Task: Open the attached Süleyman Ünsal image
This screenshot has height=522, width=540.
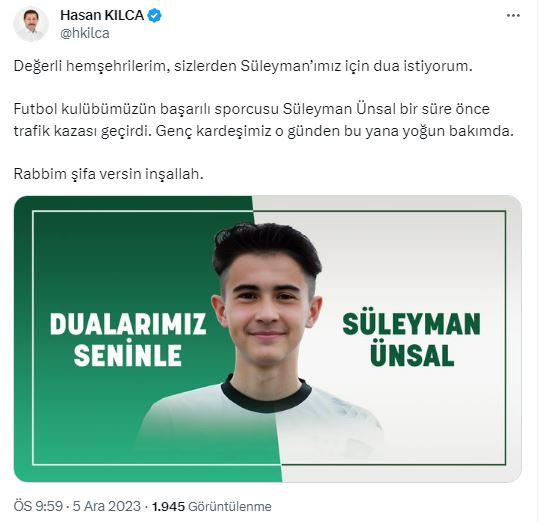Action: pyautogui.click(x=268, y=339)
